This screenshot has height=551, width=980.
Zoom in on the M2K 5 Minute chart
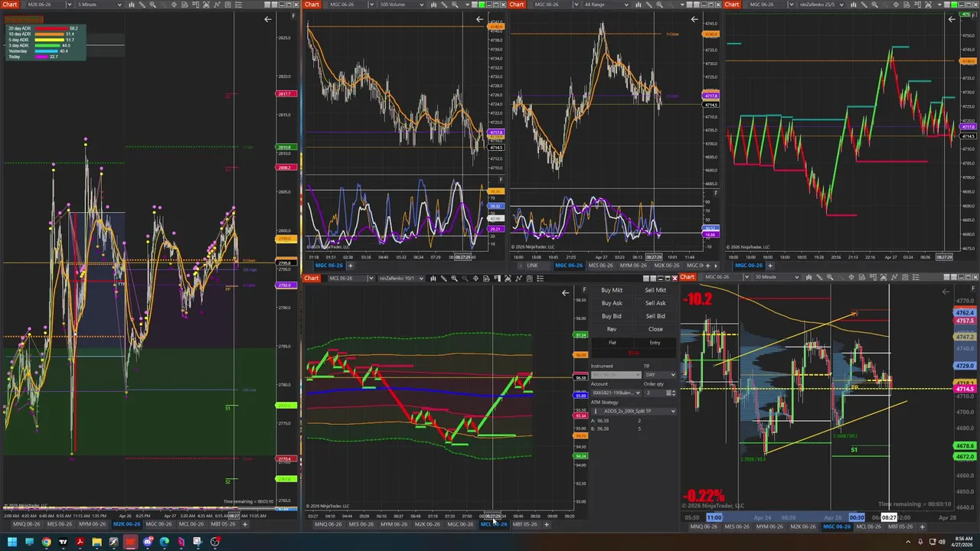[x=152, y=5]
